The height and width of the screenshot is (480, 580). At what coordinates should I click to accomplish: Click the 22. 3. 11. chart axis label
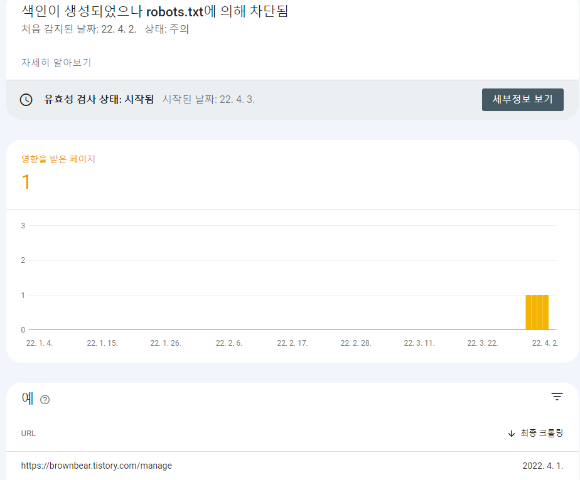419,343
